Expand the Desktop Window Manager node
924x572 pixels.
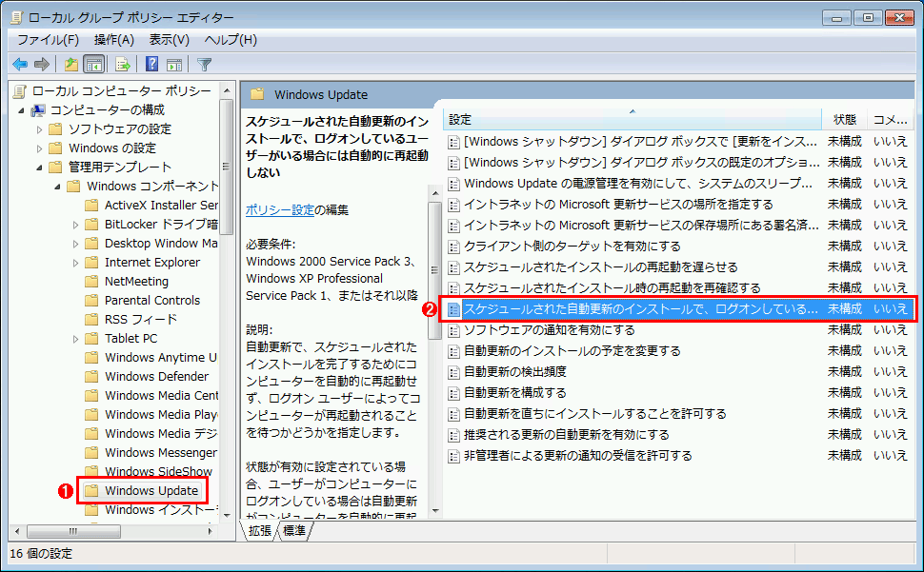coord(75,244)
